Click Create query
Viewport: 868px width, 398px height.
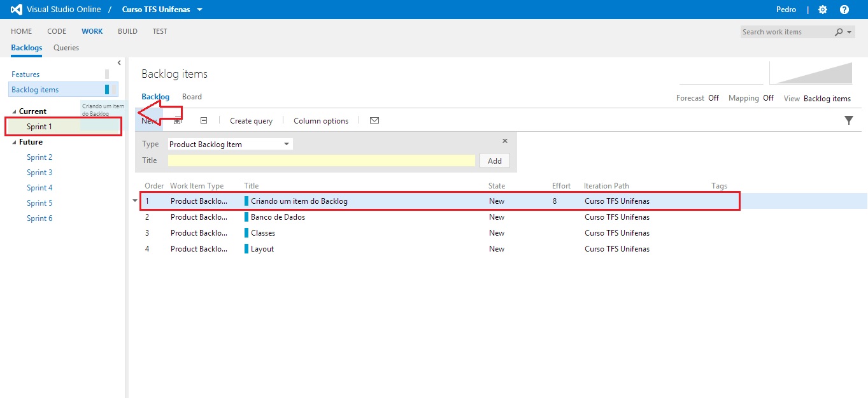point(251,121)
